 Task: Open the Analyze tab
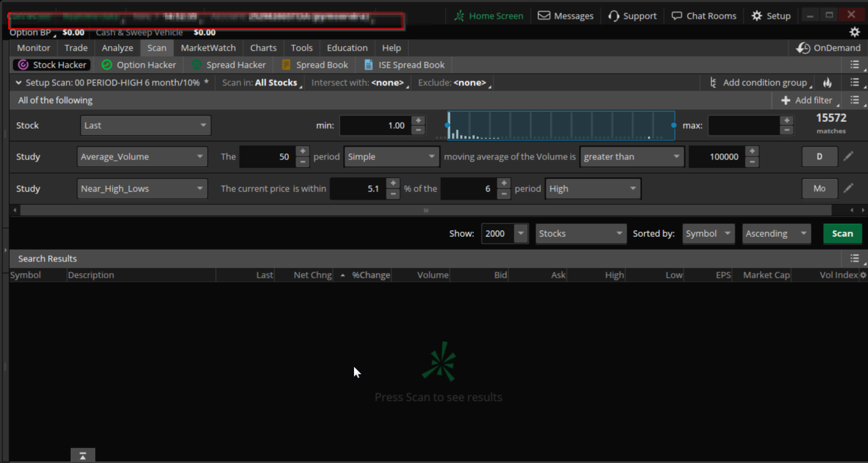coord(117,48)
